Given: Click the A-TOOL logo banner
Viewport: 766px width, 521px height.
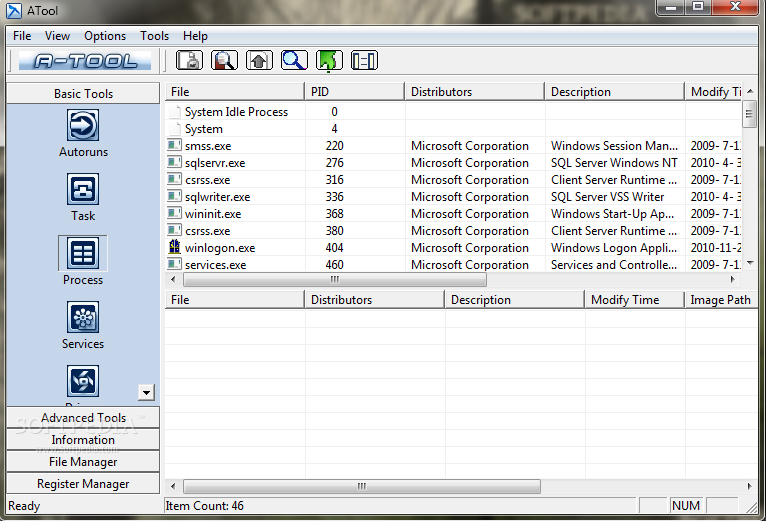Looking at the screenshot, I should tap(85, 61).
